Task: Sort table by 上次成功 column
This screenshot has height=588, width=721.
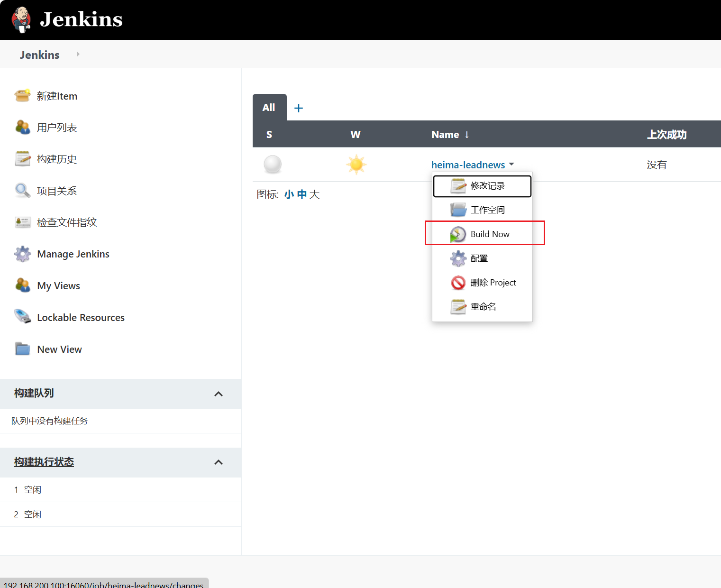Action: 667,135
